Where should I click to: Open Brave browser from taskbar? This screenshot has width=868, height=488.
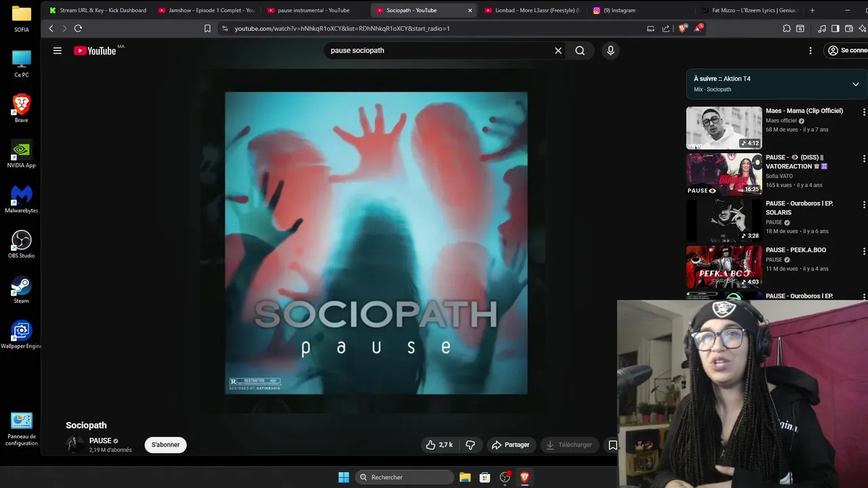(524, 477)
